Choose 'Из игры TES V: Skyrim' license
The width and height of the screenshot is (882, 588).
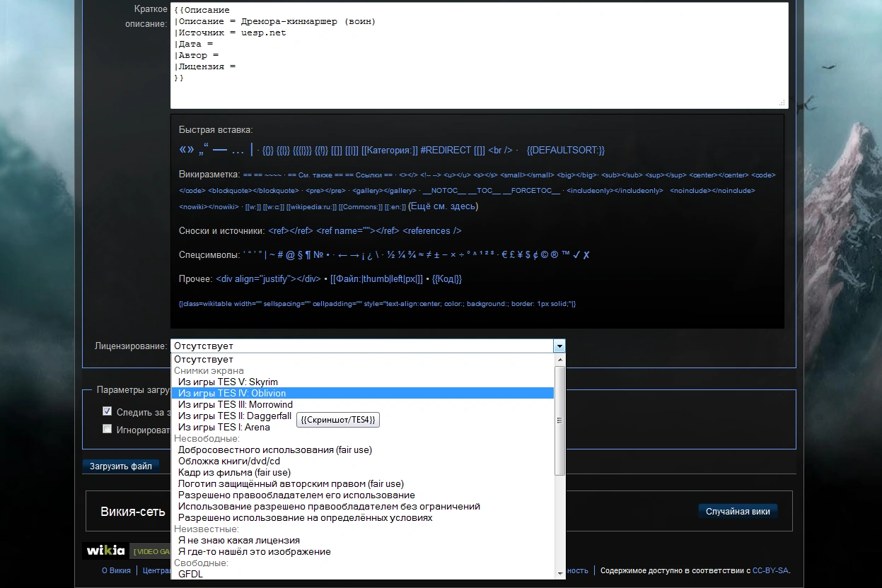click(x=364, y=382)
